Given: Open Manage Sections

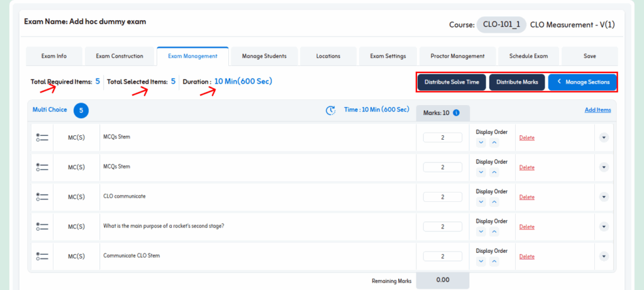Looking at the screenshot, I should click(x=582, y=82).
